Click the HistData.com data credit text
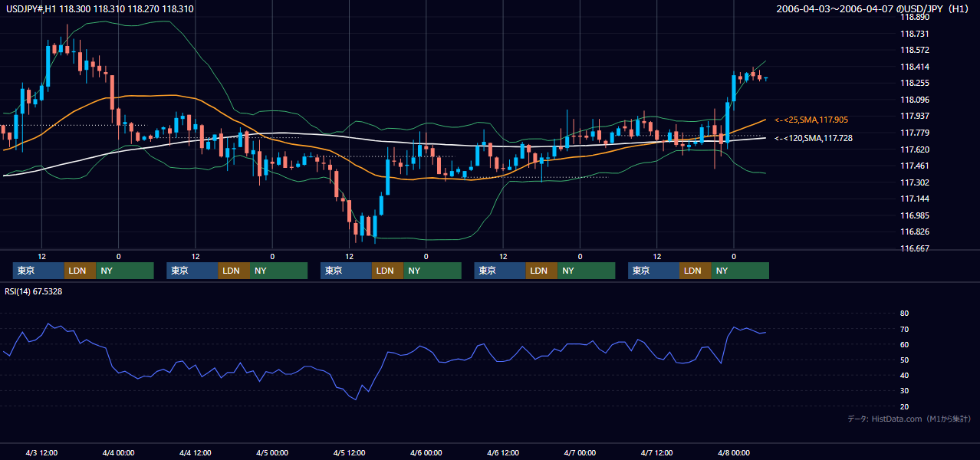 pyautogui.click(x=909, y=419)
